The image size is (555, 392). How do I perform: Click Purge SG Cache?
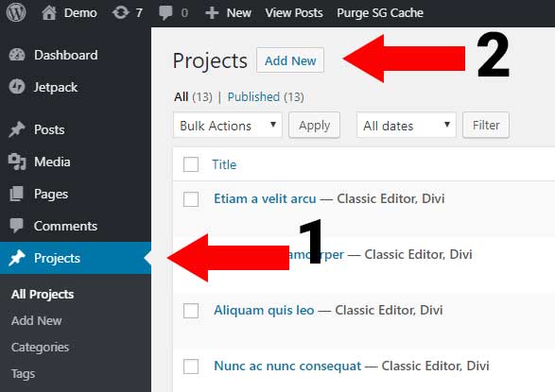pyautogui.click(x=380, y=13)
